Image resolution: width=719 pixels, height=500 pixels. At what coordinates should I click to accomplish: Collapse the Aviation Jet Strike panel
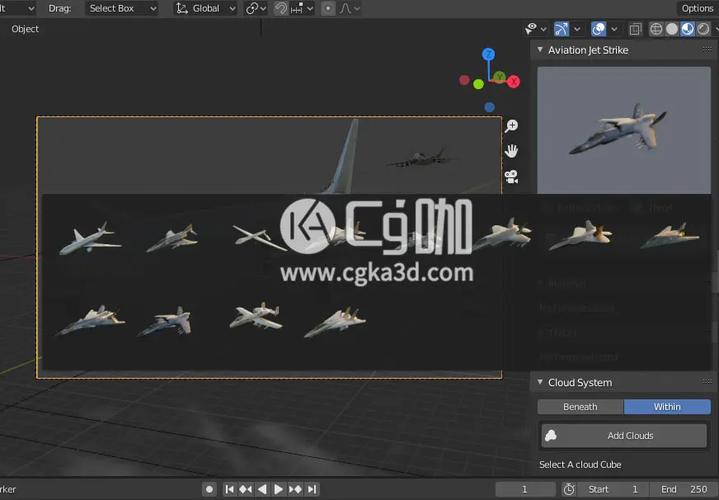[540, 50]
